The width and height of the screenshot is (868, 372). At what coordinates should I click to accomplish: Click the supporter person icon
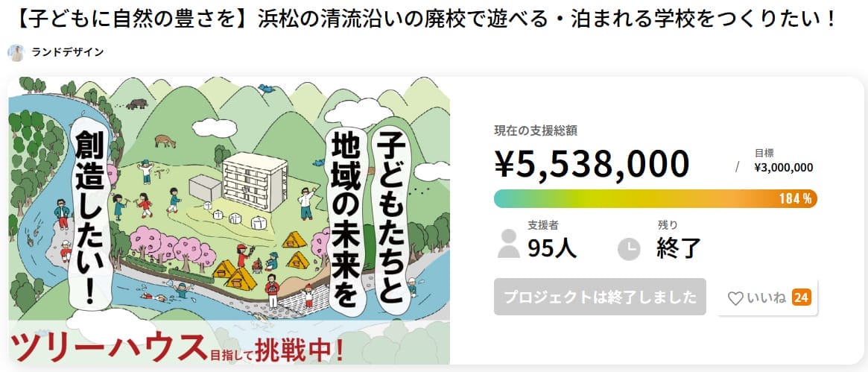509,244
